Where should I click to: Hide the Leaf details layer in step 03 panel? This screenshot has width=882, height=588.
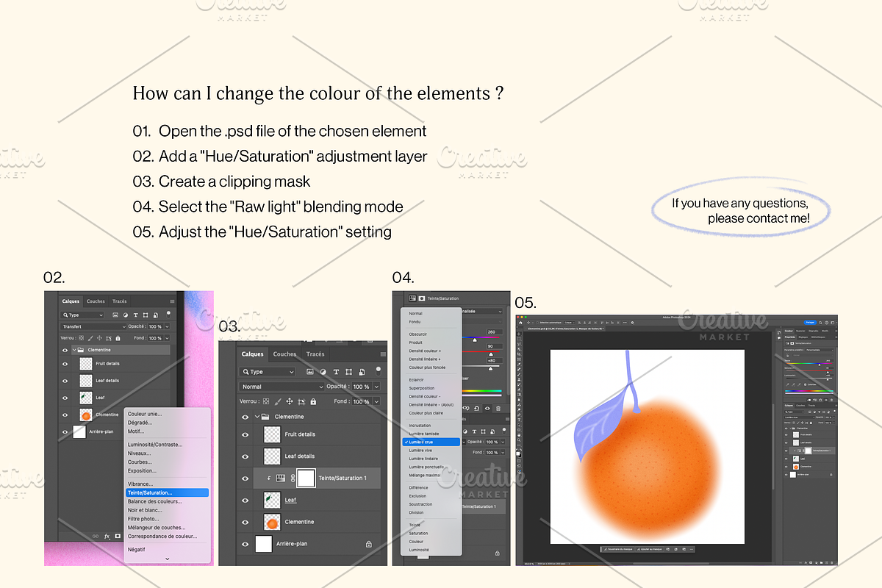[245, 456]
